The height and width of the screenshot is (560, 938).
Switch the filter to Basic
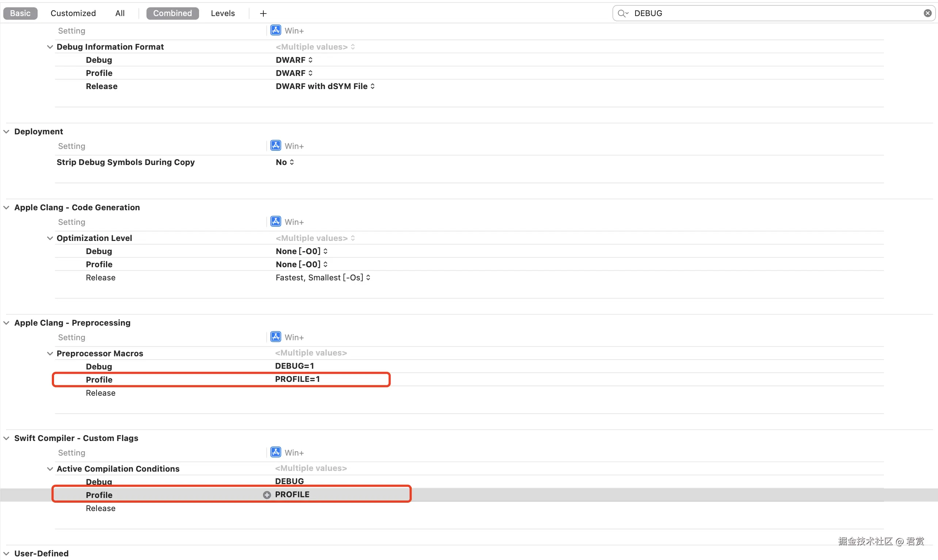(x=20, y=14)
